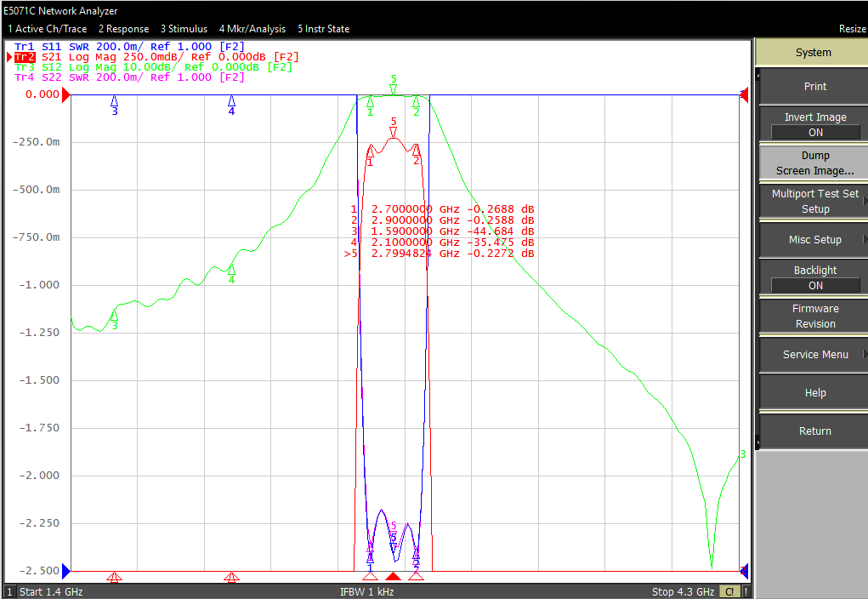Click the Resize option in the menu bar
The height and width of the screenshot is (599, 868).
(x=853, y=29)
